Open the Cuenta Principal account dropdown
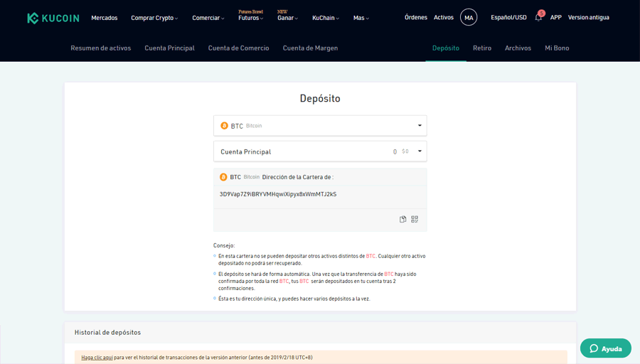640x364 pixels. [320, 151]
